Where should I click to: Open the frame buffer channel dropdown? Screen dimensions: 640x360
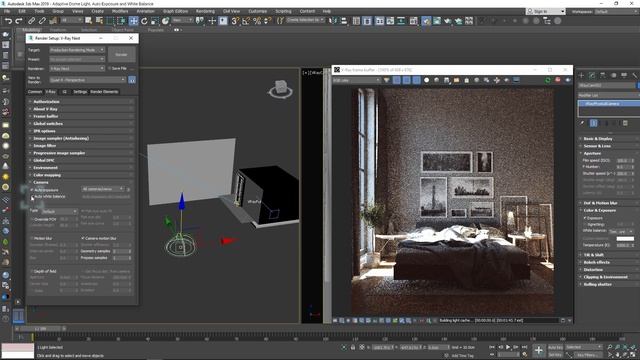(357, 80)
